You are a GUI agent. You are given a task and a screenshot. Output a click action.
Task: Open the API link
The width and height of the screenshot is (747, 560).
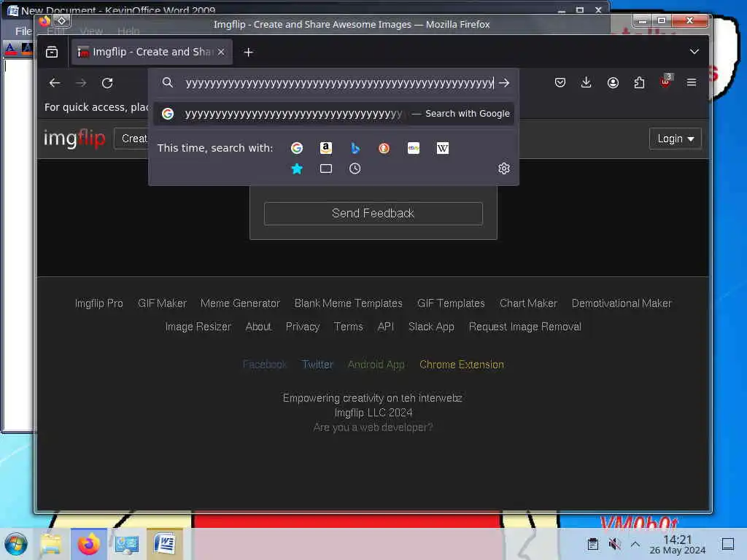tap(385, 327)
